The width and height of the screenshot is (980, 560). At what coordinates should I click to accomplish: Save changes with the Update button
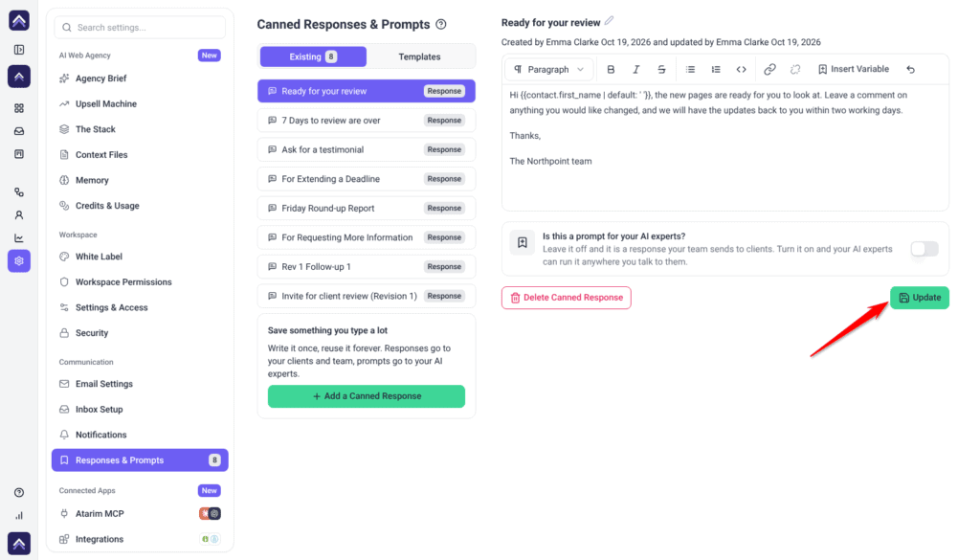click(920, 298)
